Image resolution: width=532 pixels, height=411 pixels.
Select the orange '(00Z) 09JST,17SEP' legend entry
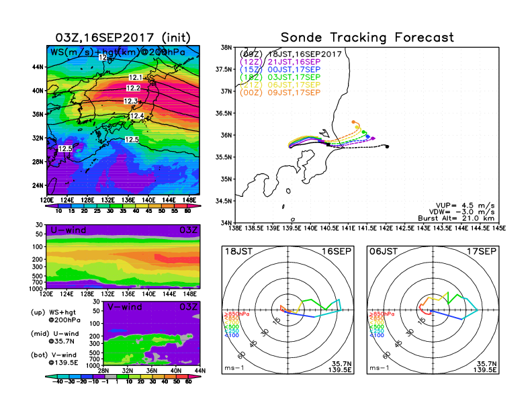click(x=280, y=93)
